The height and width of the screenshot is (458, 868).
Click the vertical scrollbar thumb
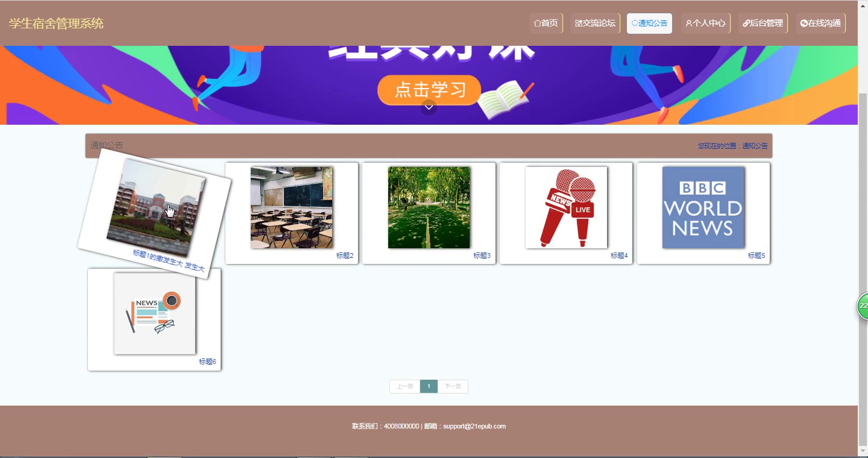coord(863,268)
